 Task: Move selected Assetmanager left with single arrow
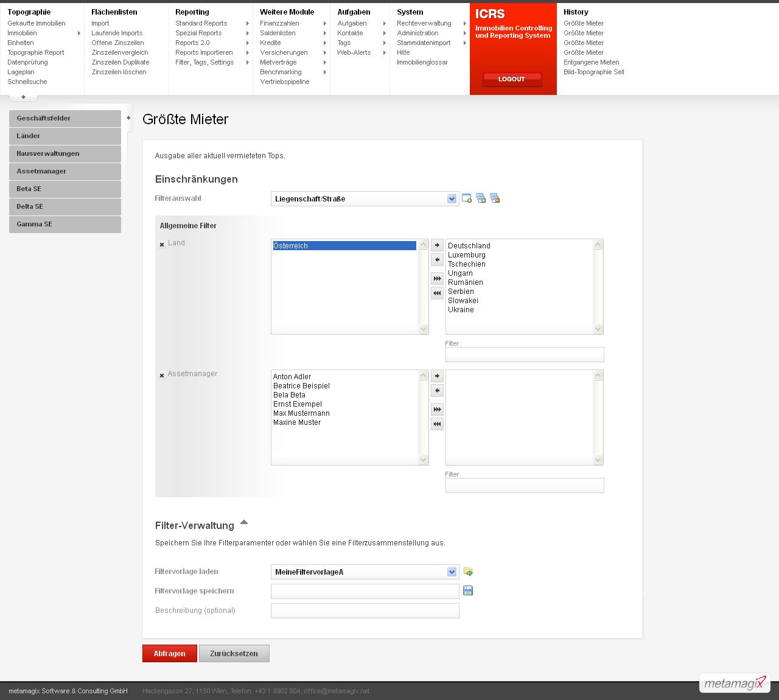(x=437, y=391)
